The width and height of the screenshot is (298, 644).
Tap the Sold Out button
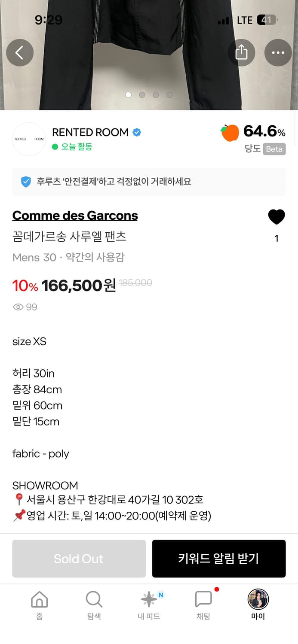(79, 559)
